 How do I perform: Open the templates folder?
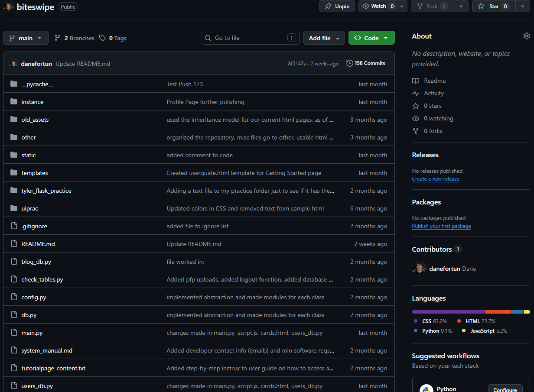35,173
